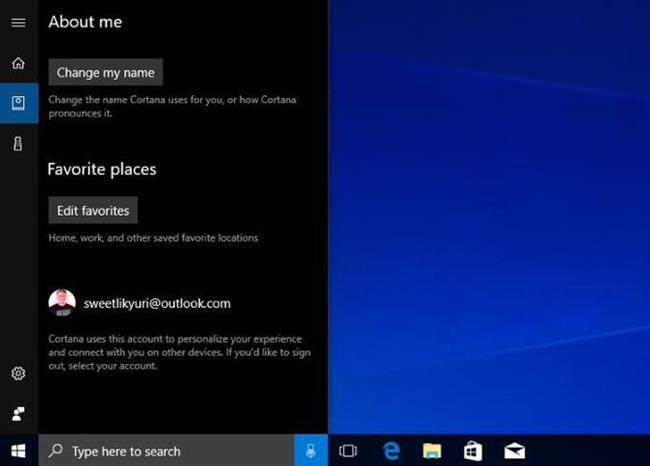Screen dimensions: 650x466
Task: Launch Microsoft Edge from taskbar
Action: 391,451
